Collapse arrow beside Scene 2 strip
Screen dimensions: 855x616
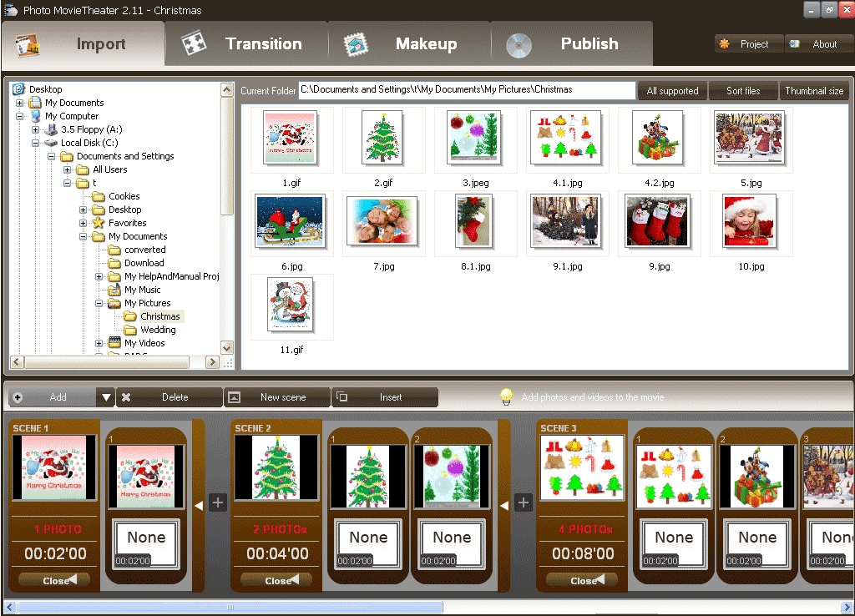tap(504, 505)
